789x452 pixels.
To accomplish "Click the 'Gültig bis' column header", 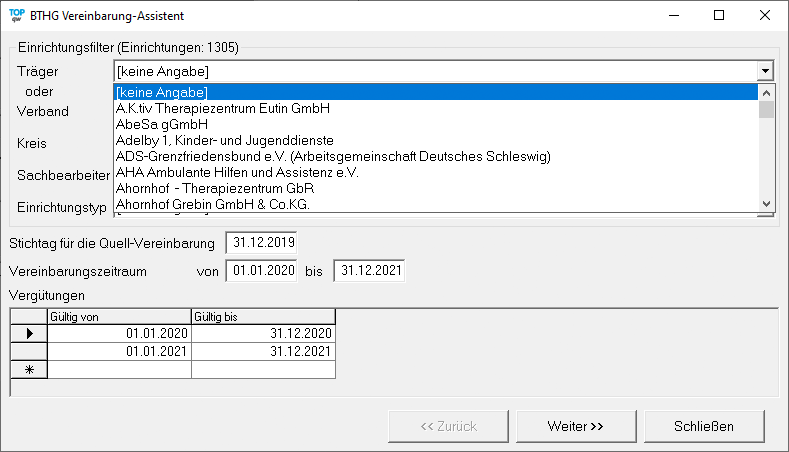I will point(263,317).
